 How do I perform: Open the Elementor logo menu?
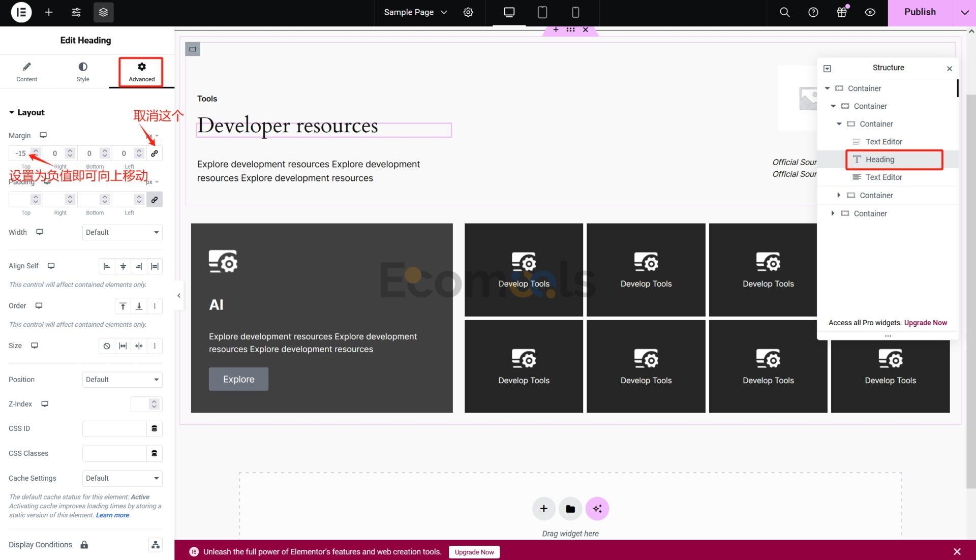[21, 12]
